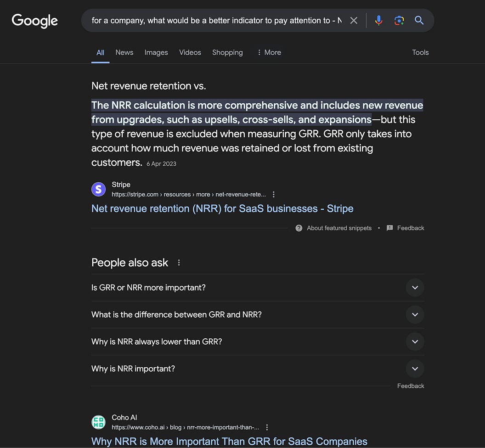
Task: Click the stripe.com breadcrumb URL
Action: [x=189, y=195]
